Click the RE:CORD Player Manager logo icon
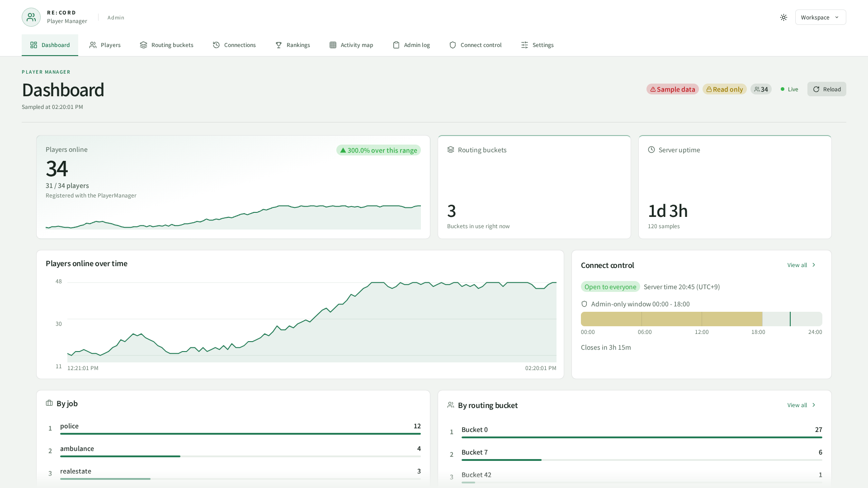 [31, 17]
